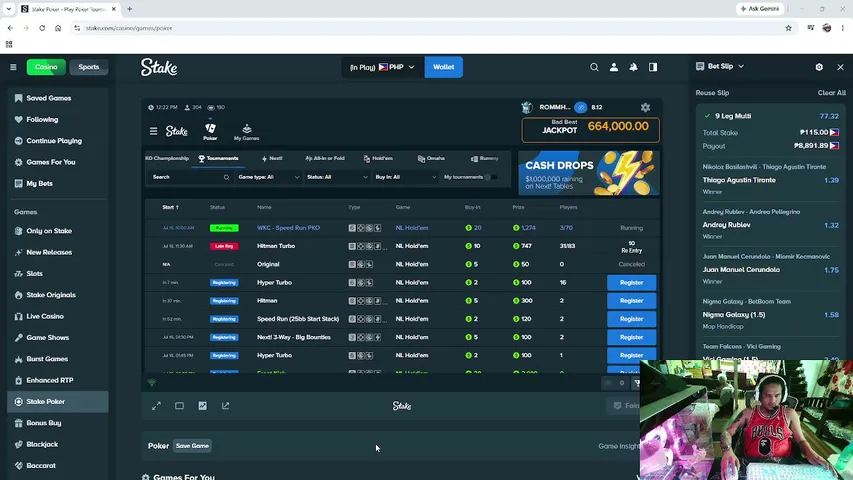The image size is (853, 480).
Task: Open poker lobby settings gear
Action: pos(645,107)
